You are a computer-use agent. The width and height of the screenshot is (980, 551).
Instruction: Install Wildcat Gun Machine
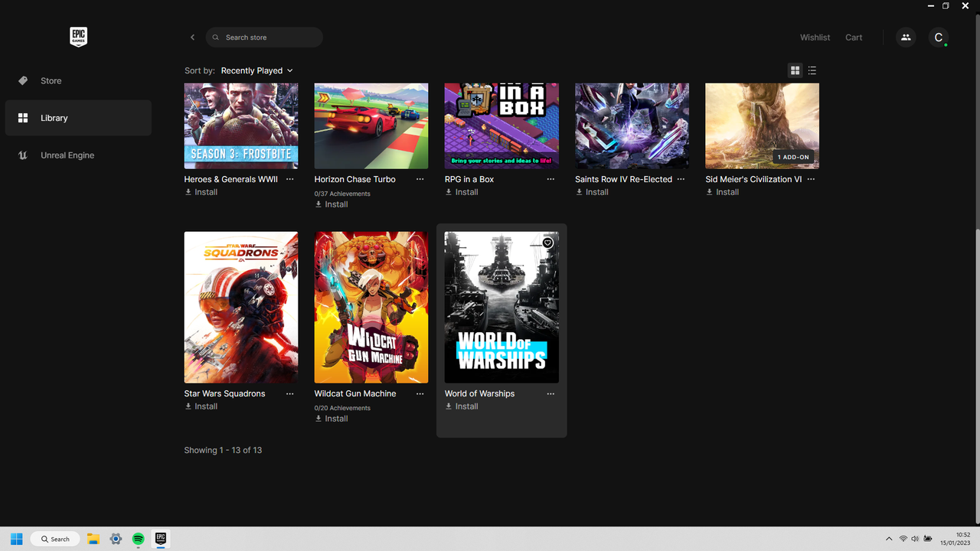tap(332, 419)
